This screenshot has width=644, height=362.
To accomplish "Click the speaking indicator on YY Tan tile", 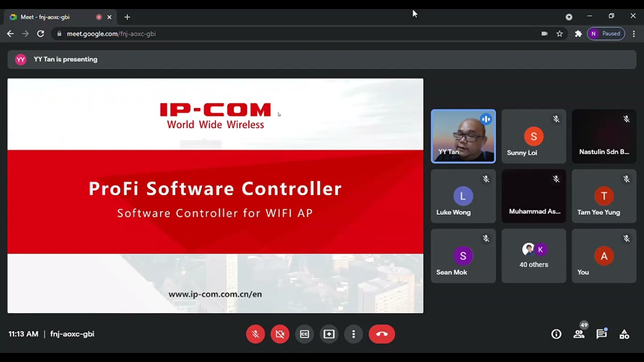I will (486, 119).
